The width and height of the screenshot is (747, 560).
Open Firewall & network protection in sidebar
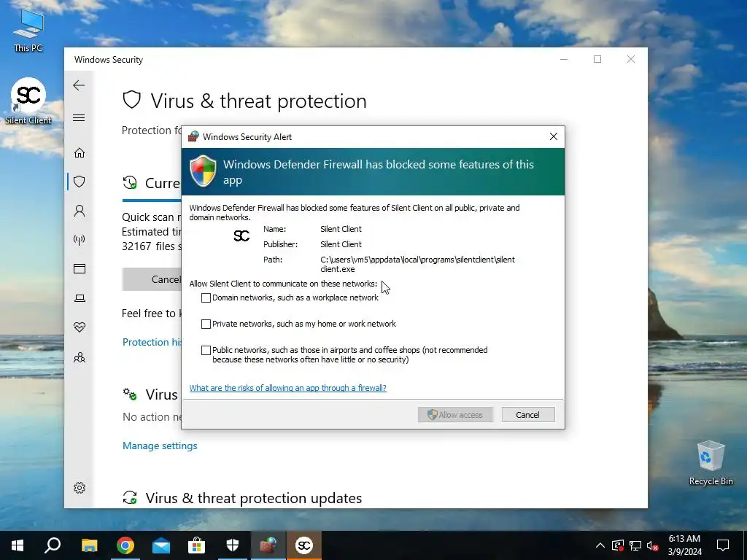[79, 239]
